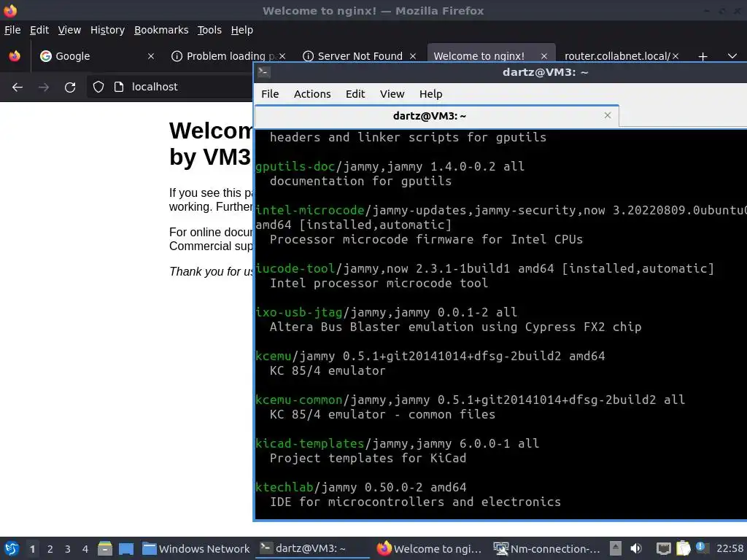Switch to workspace 1
Viewport: 747px width, 560px height.
(x=32, y=548)
